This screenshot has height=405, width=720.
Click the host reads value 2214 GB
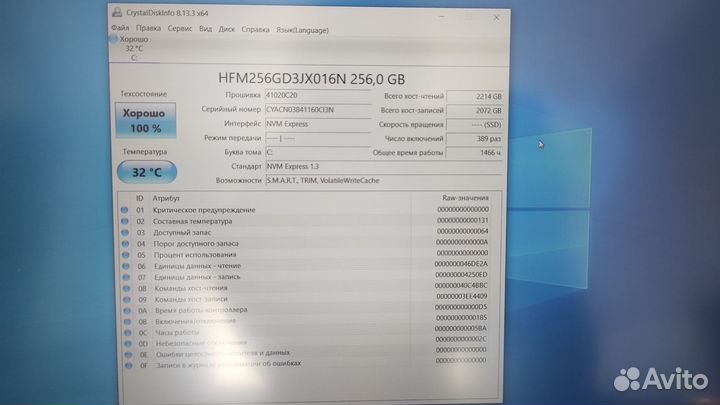tap(475, 96)
